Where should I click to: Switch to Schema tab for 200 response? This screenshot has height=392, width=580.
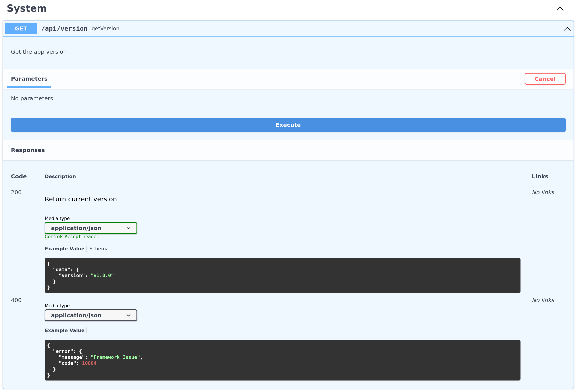(x=99, y=249)
